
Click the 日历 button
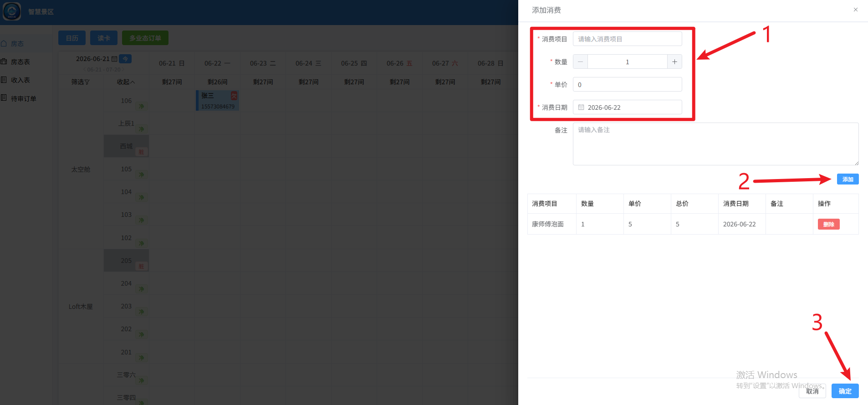(72, 38)
